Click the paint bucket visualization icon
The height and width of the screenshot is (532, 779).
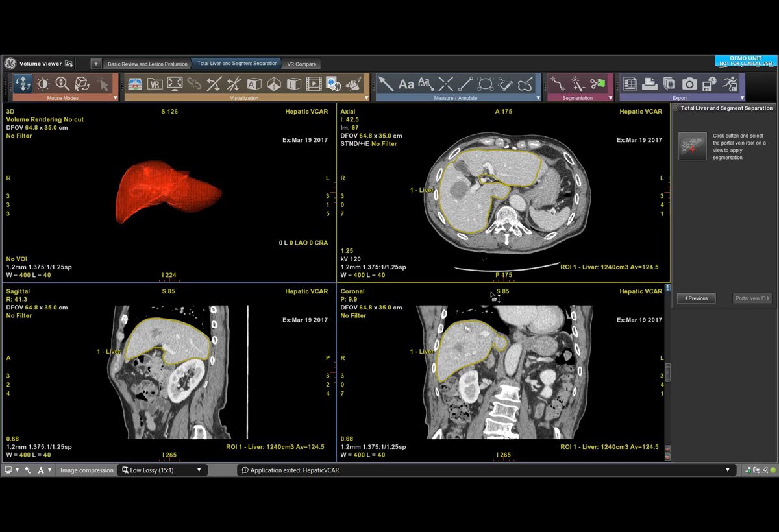pos(354,84)
